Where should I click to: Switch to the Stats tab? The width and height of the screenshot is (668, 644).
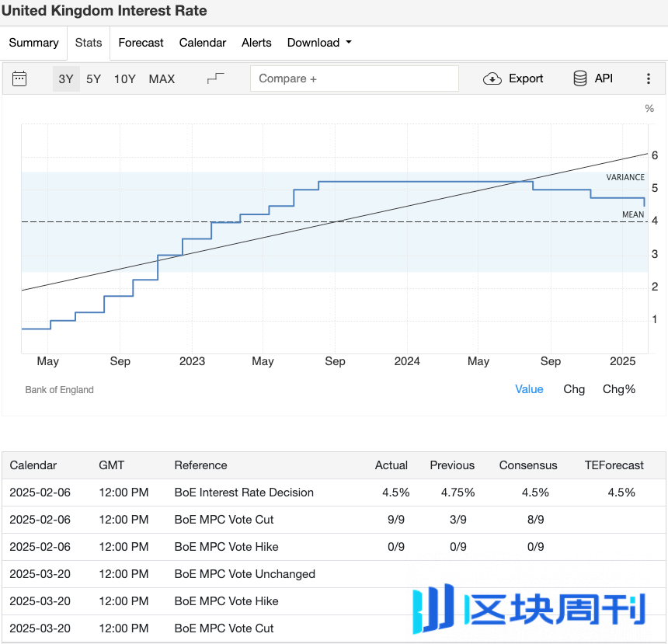coord(89,43)
